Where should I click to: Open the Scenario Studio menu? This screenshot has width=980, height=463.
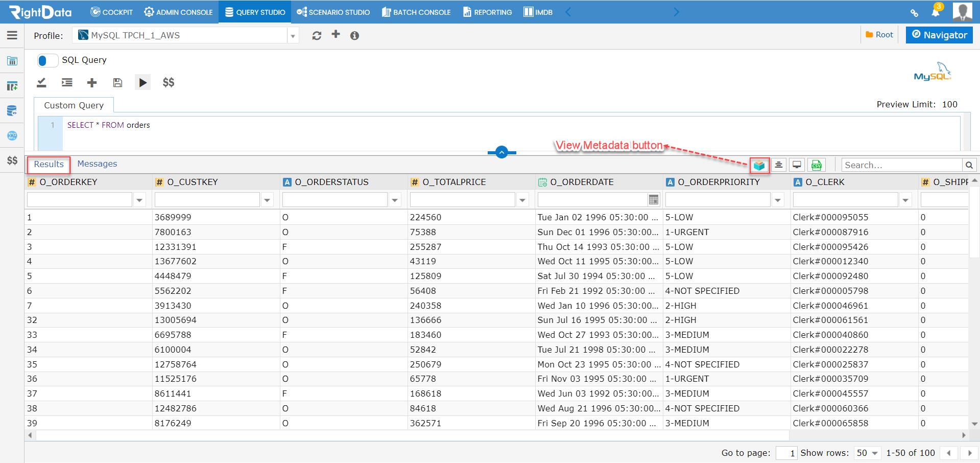(333, 12)
